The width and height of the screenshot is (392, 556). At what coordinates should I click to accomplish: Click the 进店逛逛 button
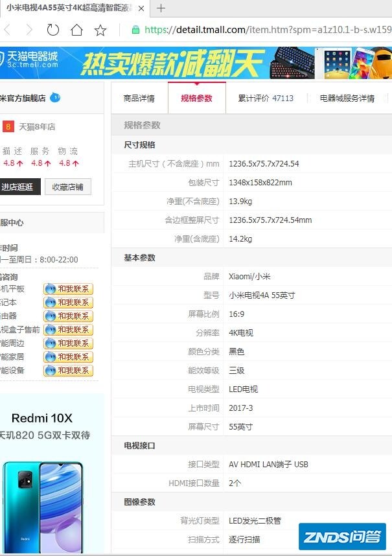coord(20,187)
